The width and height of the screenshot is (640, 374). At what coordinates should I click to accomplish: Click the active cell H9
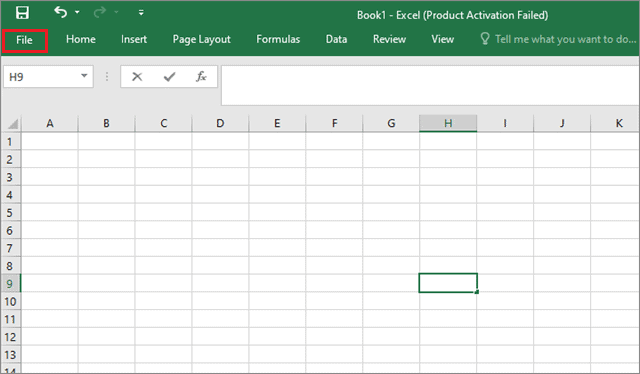point(448,283)
